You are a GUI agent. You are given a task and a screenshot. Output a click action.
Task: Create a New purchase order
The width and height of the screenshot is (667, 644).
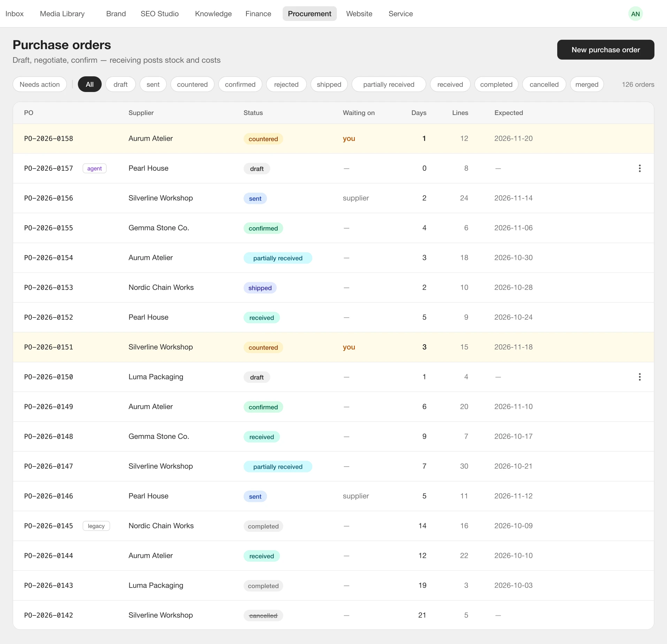[x=606, y=49]
